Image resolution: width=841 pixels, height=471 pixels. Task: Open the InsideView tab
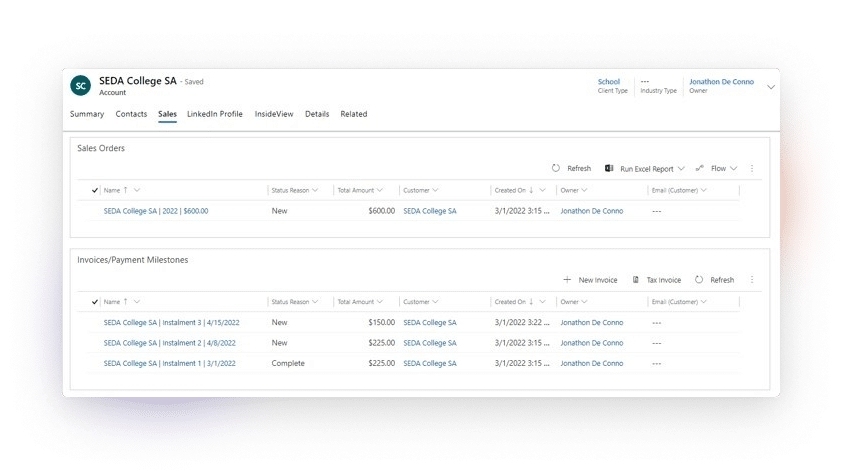coord(274,114)
